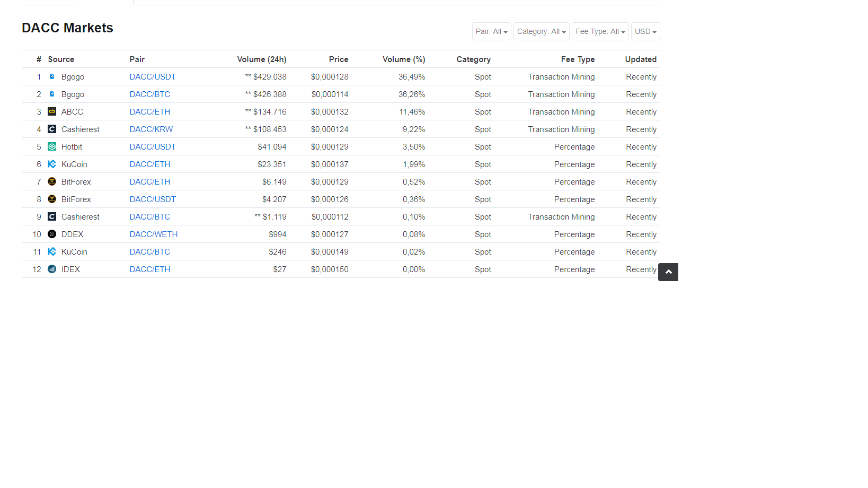Viewport: 868px width, 488px height.
Task: Click the Cashierest icon in the DACC/KRW row
Action: click(52, 129)
